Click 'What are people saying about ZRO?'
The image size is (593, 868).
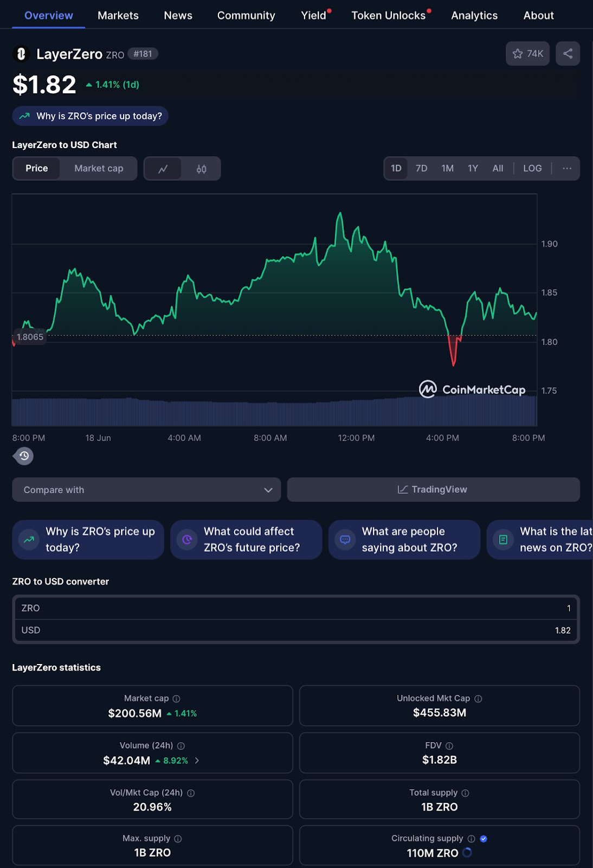[x=404, y=540]
